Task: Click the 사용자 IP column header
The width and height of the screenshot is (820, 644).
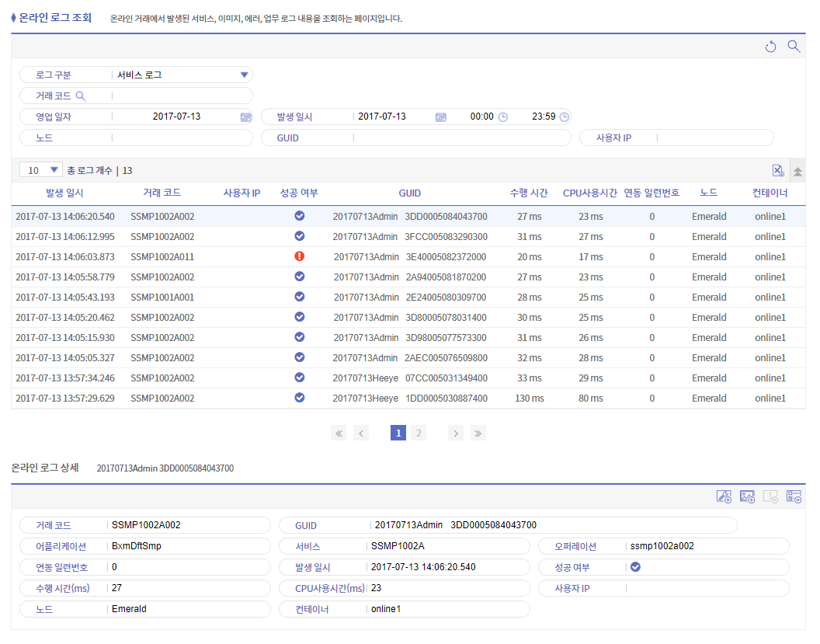Action: [241, 193]
